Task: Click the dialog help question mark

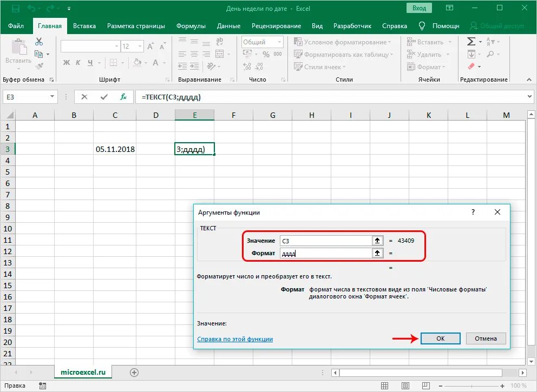Action: (x=473, y=212)
